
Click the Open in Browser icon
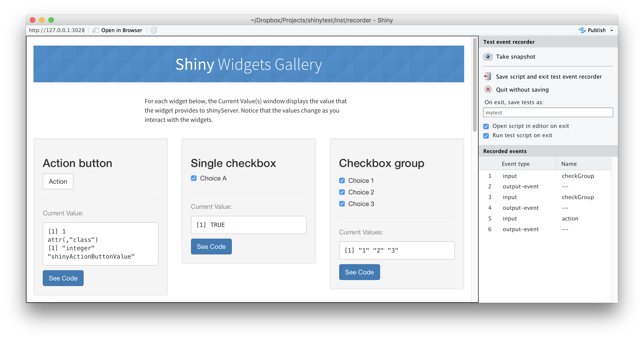tap(95, 30)
